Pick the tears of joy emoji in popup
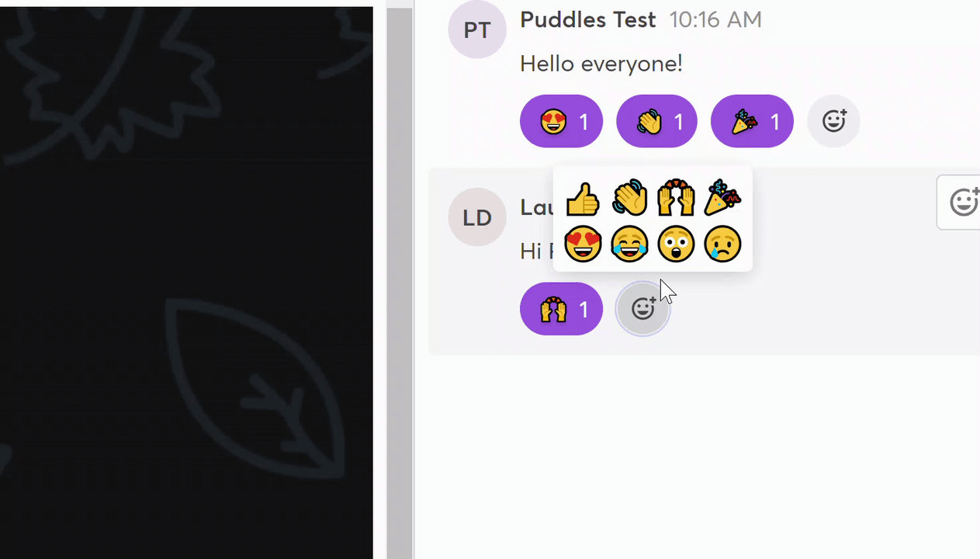 pyautogui.click(x=629, y=245)
